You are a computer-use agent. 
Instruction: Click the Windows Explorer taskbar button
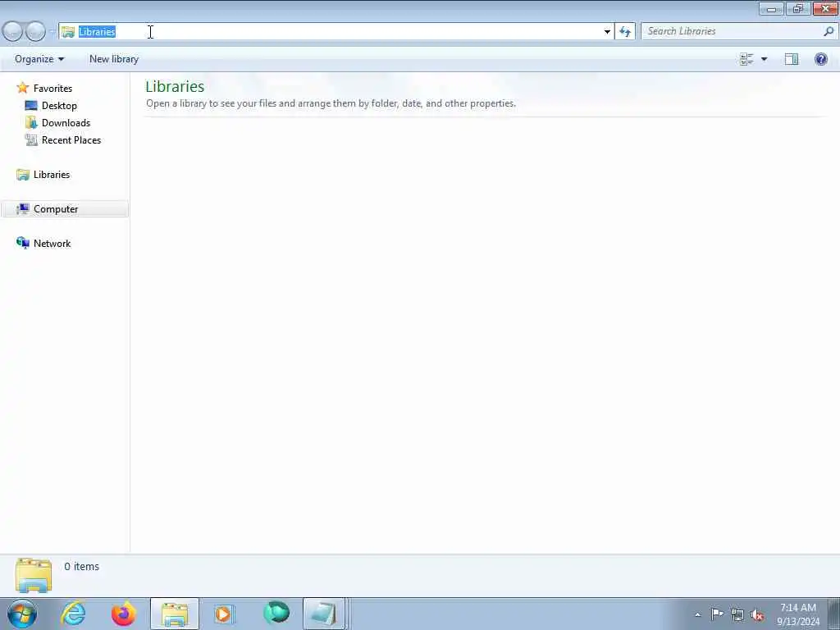pyautogui.click(x=175, y=614)
